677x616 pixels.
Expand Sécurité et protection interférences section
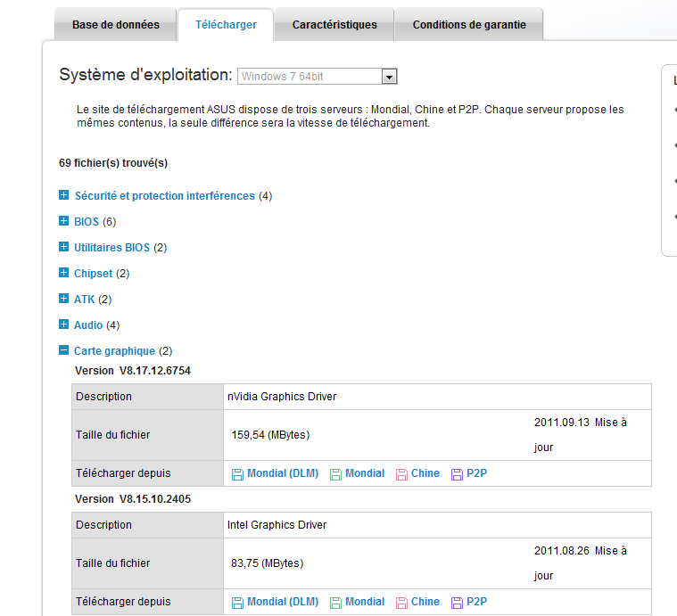point(164,196)
